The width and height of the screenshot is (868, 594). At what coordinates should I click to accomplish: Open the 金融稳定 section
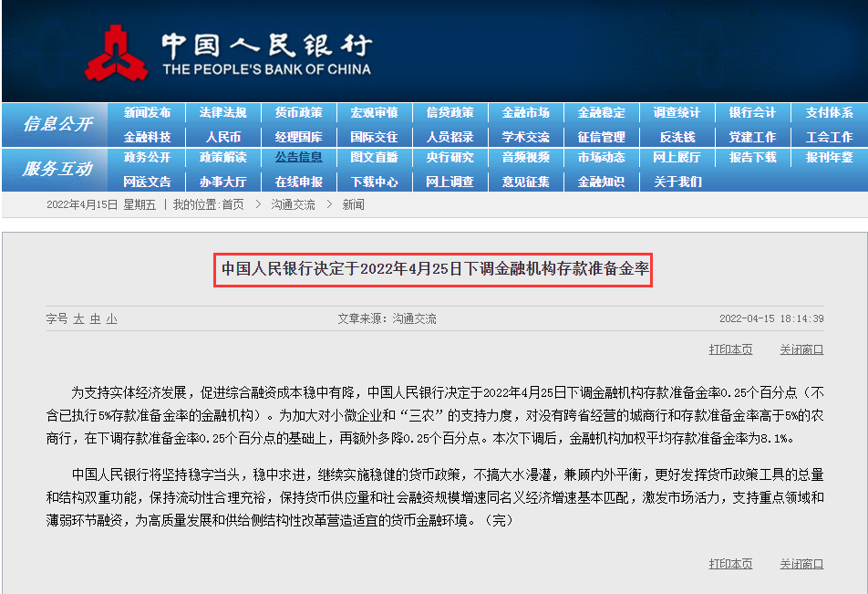602,112
